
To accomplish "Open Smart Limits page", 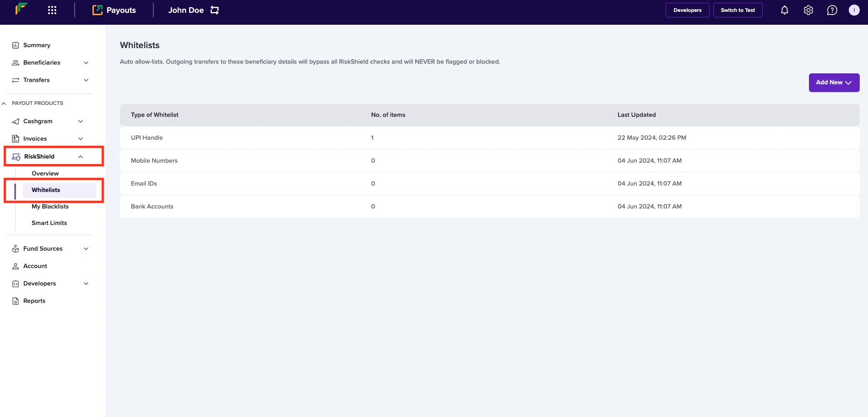I will point(49,223).
